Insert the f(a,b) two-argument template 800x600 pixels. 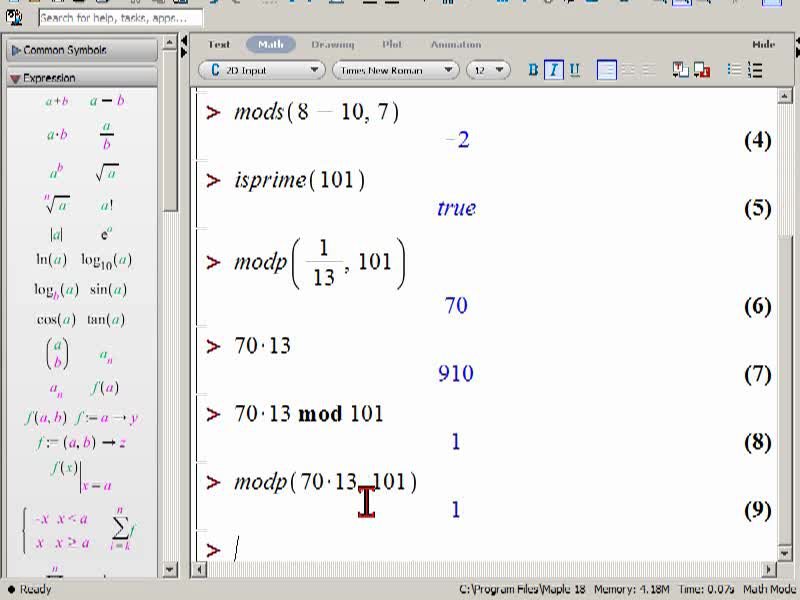tap(45, 418)
